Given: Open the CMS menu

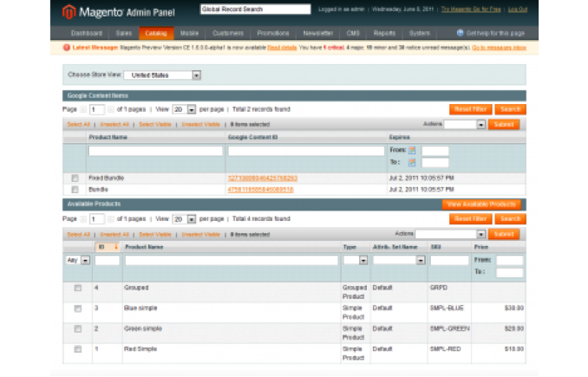Looking at the screenshot, I should click(x=353, y=33).
